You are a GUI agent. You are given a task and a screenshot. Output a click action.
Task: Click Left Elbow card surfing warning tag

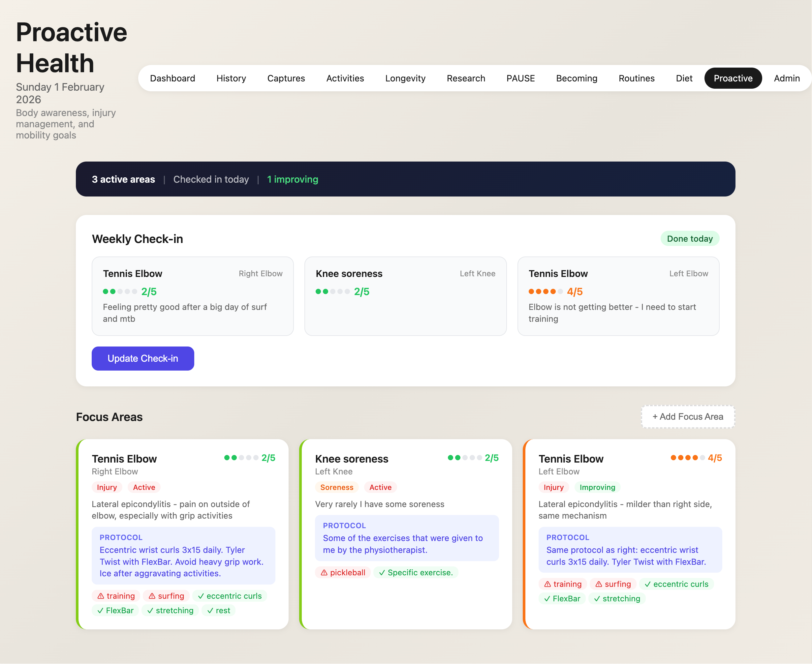coord(613,584)
